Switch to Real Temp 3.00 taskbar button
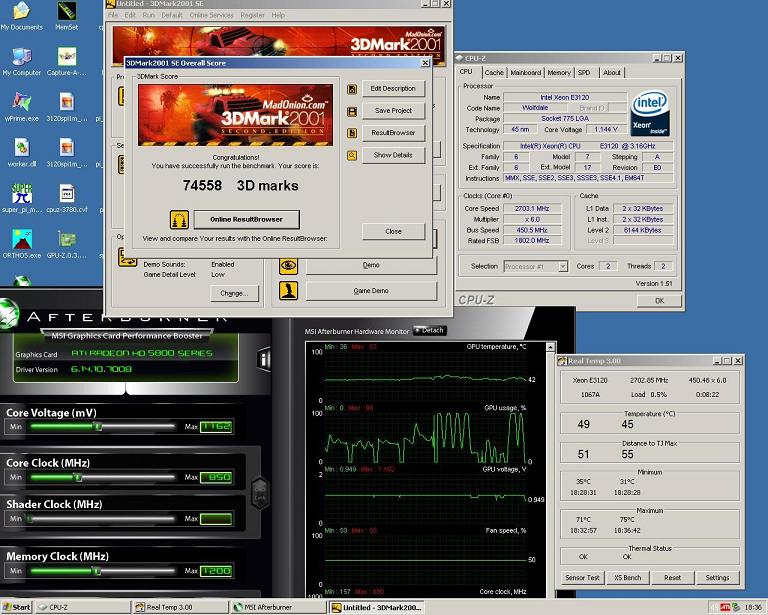Viewport: 768px width, 615px height. [181, 607]
